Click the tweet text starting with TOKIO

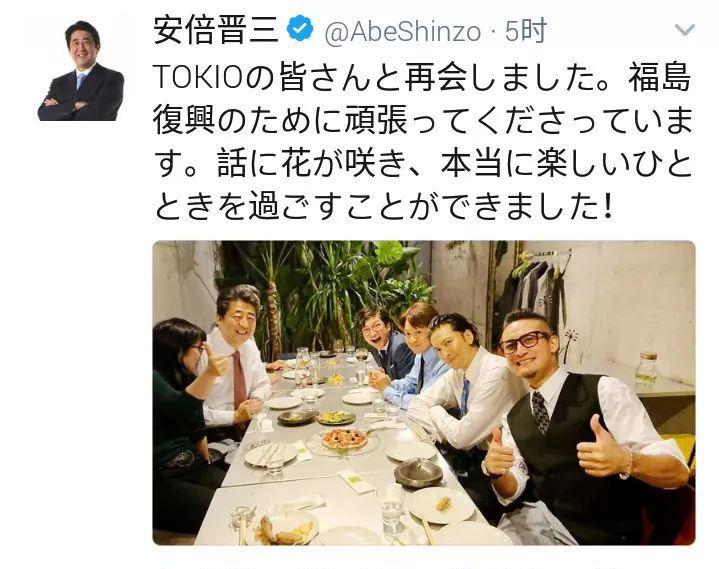click(x=423, y=140)
